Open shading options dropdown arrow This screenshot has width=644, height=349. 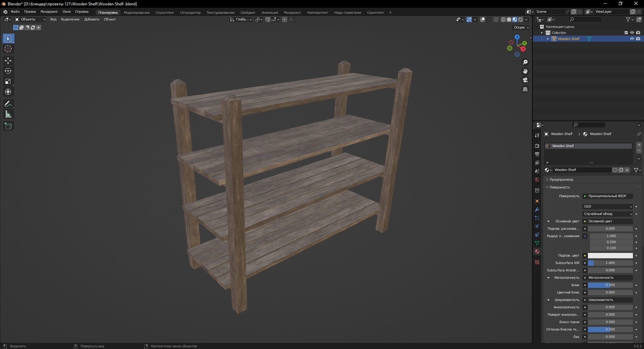pos(526,19)
